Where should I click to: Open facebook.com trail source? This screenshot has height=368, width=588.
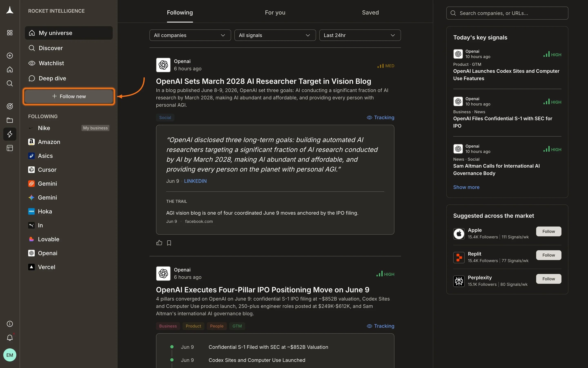(199, 221)
